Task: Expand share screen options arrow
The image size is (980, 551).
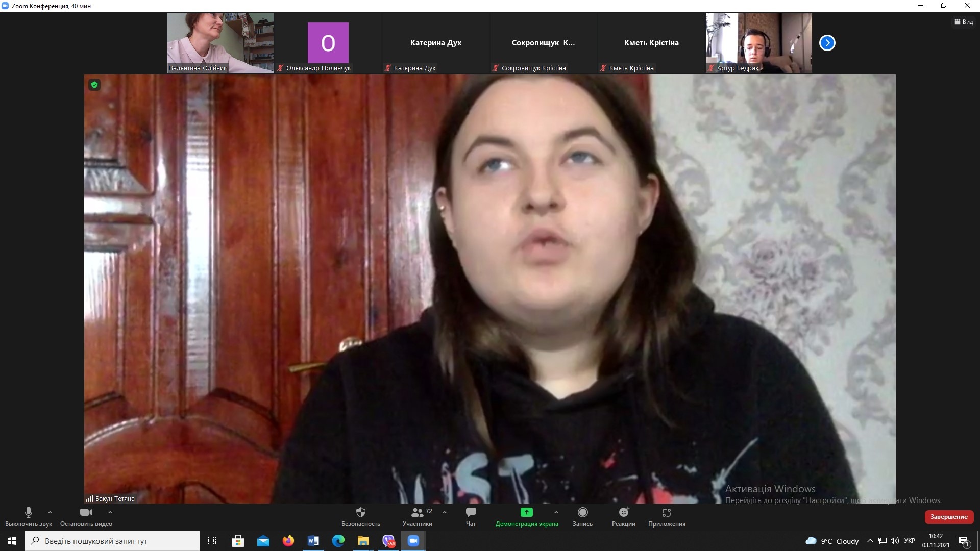Action: click(x=556, y=512)
